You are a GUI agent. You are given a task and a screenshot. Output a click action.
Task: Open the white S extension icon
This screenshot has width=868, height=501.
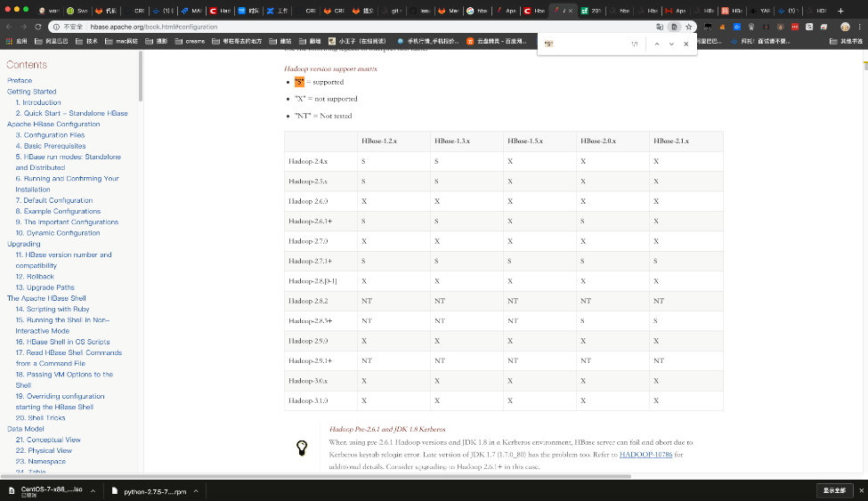click(x=809, y=27)
